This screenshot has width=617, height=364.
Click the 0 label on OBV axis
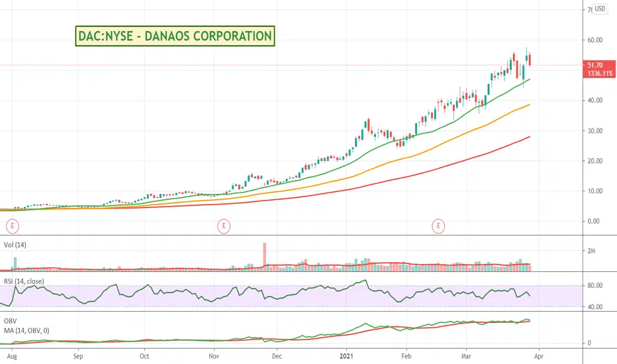589,343
